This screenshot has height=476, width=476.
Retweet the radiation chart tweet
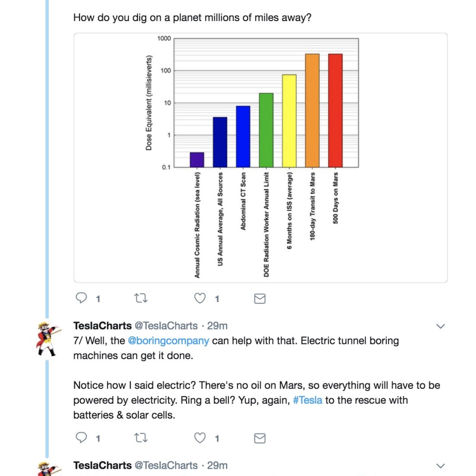tap(141, 298)
